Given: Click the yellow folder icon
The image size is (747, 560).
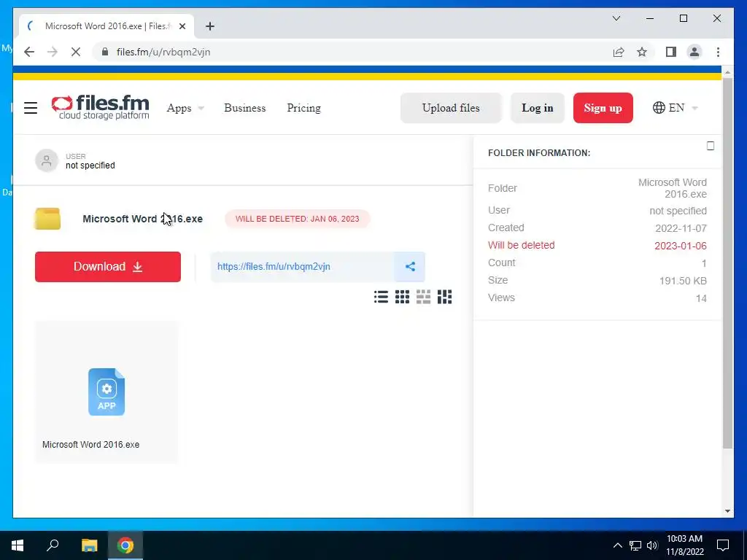Looking at the screenshot, I should pyautogui.click(x=47, y=219).
